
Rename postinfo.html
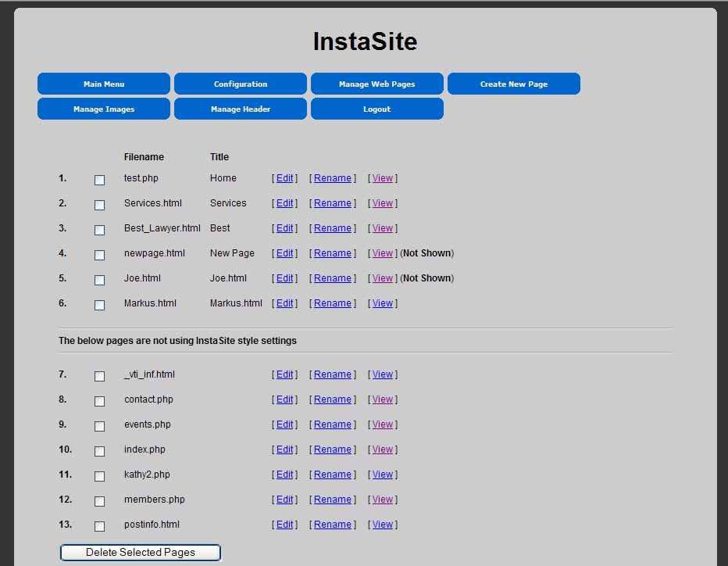333,525
